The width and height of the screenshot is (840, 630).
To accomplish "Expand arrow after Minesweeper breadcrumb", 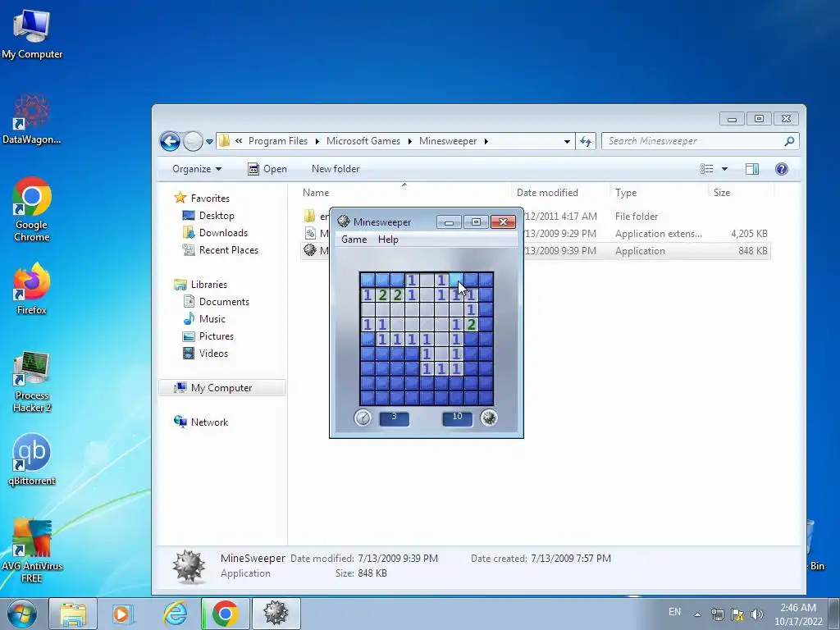I will 486,141.
